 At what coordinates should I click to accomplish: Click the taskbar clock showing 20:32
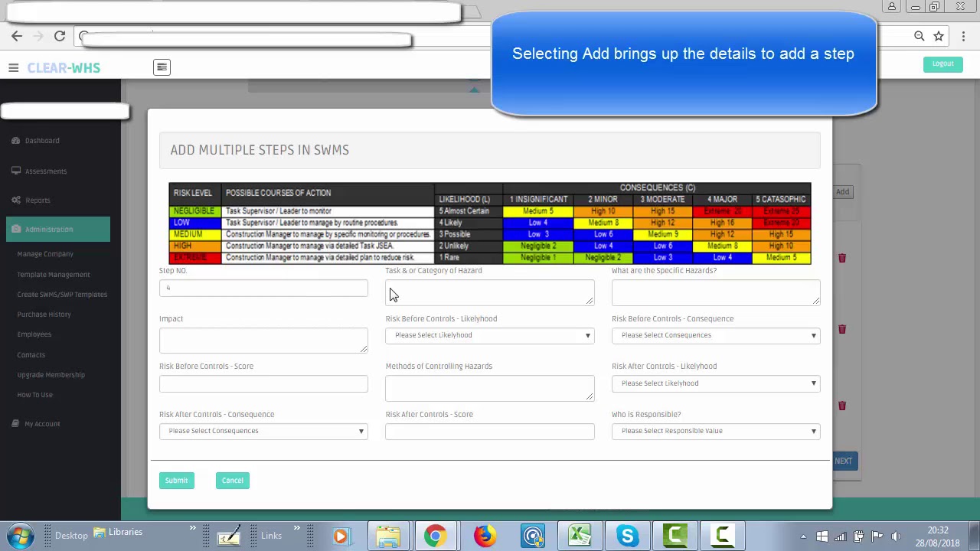937,530
